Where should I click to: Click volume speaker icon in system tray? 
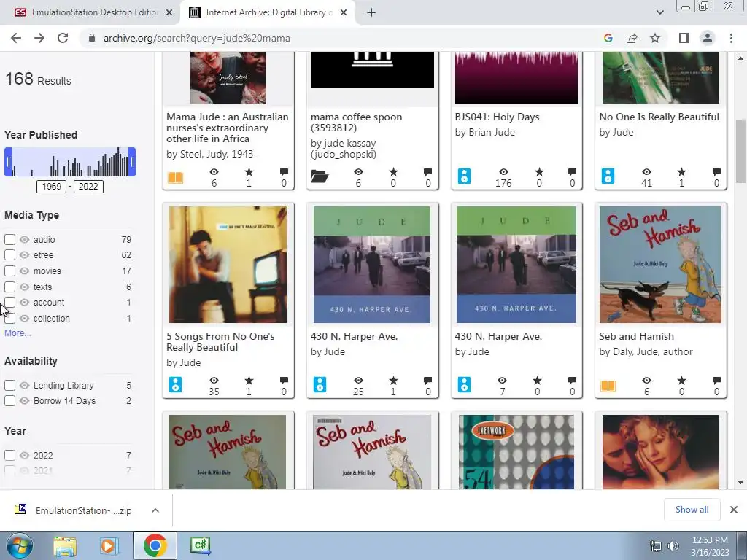[673, 546]
